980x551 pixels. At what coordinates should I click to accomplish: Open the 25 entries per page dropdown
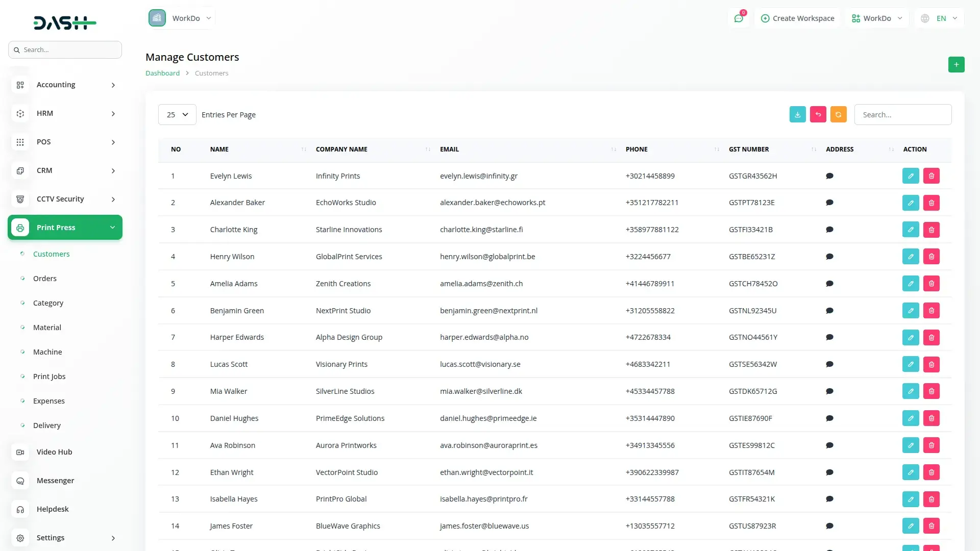(177, 115)
